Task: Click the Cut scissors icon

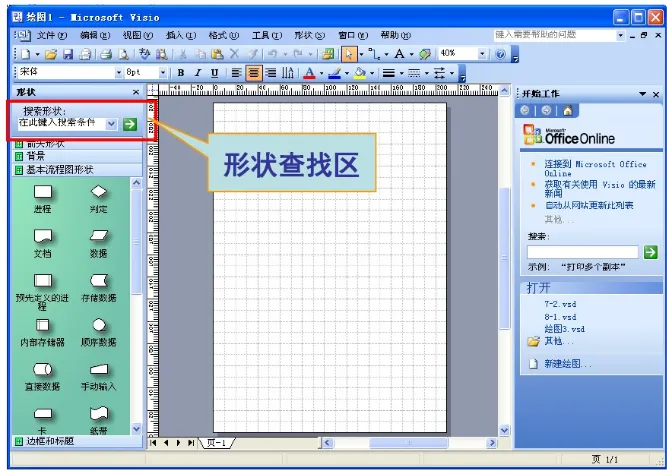Action: coord(183,54)
